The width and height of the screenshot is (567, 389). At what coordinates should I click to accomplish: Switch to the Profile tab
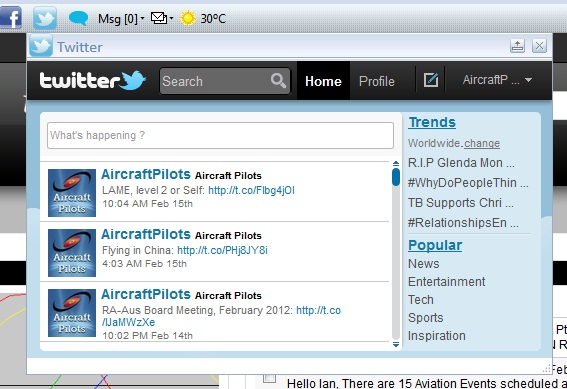tap(376, 81)
